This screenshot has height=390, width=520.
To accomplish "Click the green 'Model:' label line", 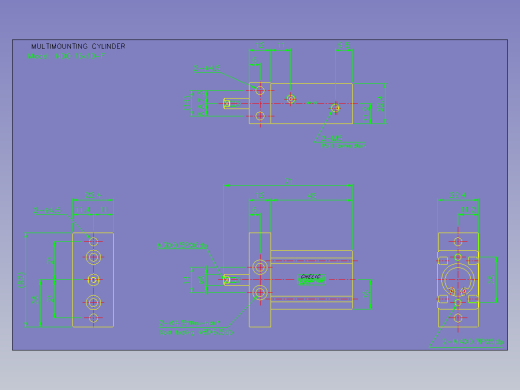I will click(66, 56).
